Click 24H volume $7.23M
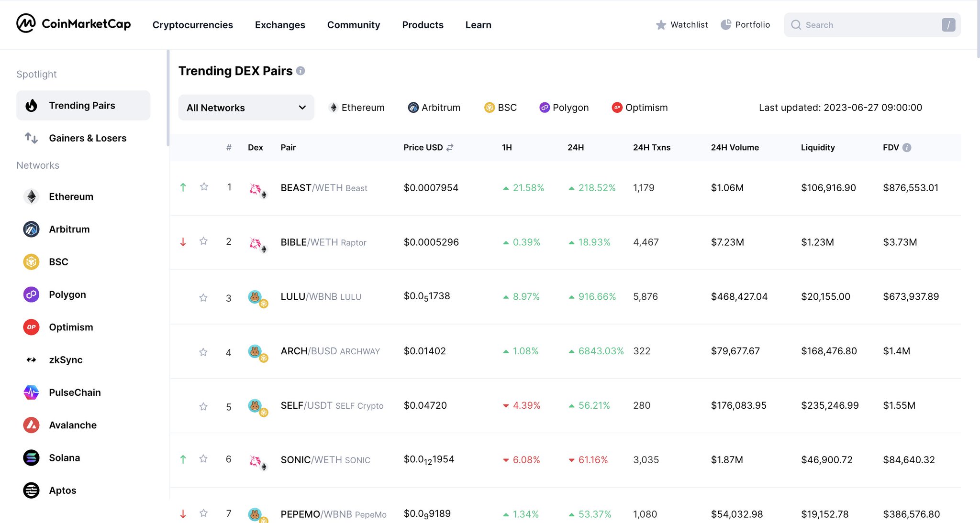Screen dimensions: 980x523 point(727,242)
